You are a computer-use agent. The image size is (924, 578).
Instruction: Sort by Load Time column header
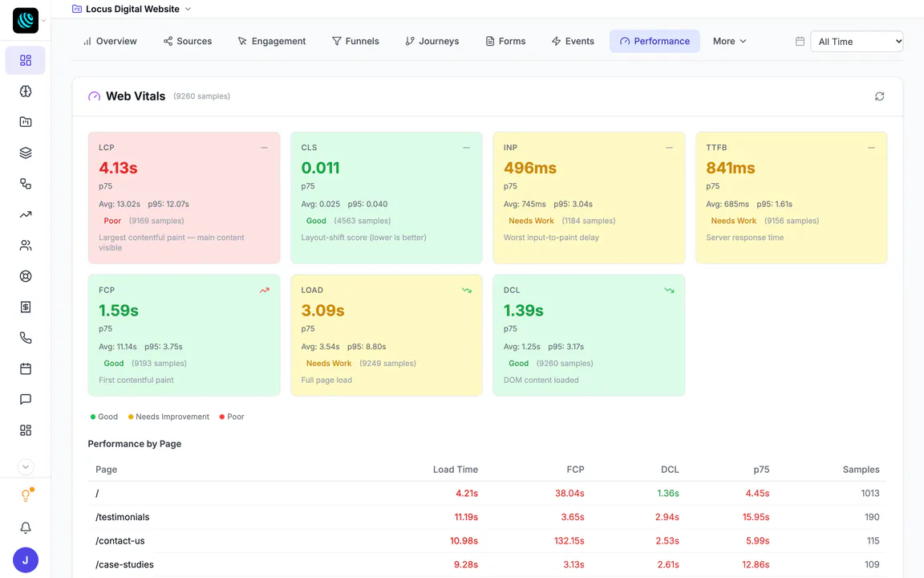455,470
